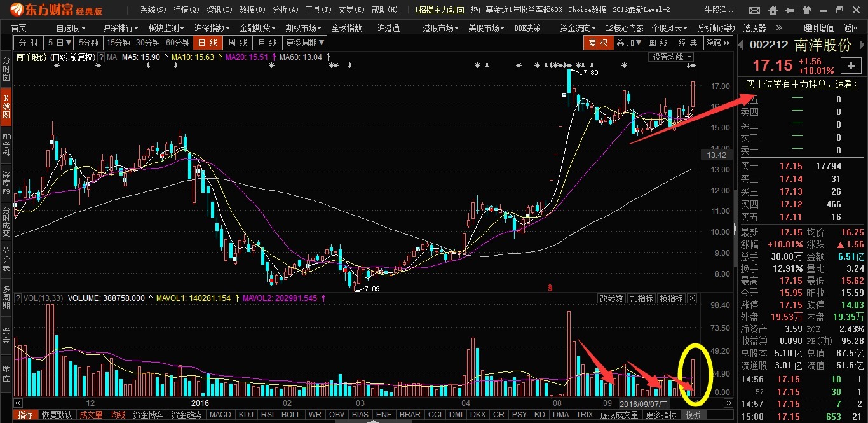Switch to the MACD indicator tab
This screenshot has width=868, height=423.
(220, 415)
